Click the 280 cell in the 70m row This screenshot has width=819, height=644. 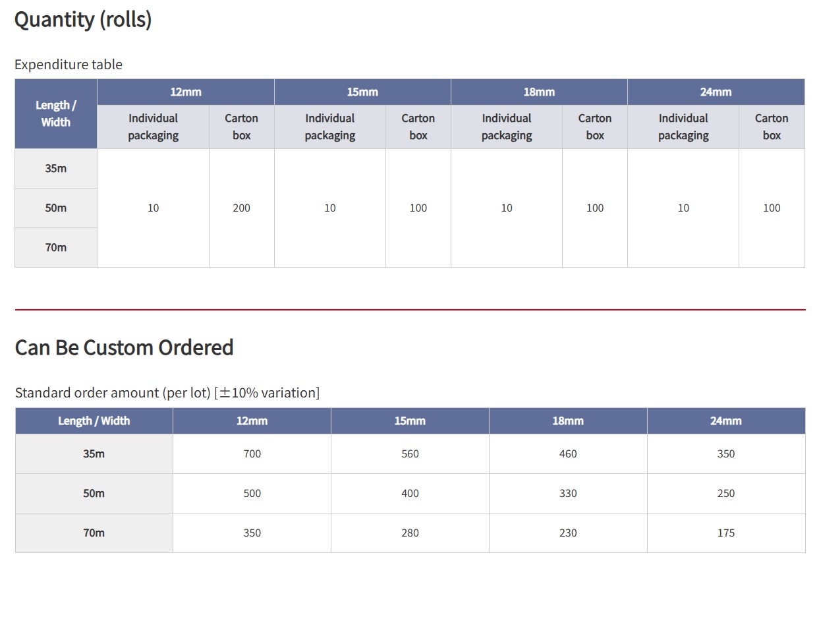pos(410,533)
